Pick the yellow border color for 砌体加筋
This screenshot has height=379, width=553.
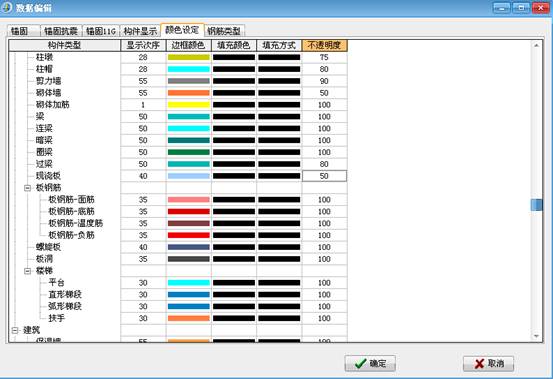tap(189, 105)
